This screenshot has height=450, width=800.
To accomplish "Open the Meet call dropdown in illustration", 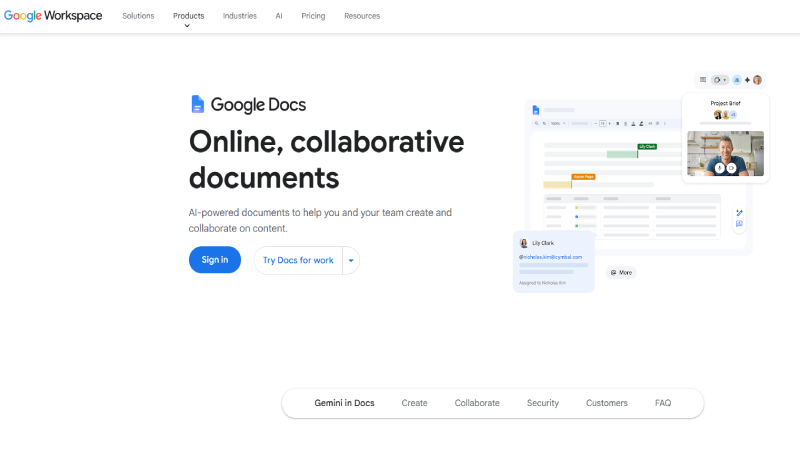I will tap(720, 80).
